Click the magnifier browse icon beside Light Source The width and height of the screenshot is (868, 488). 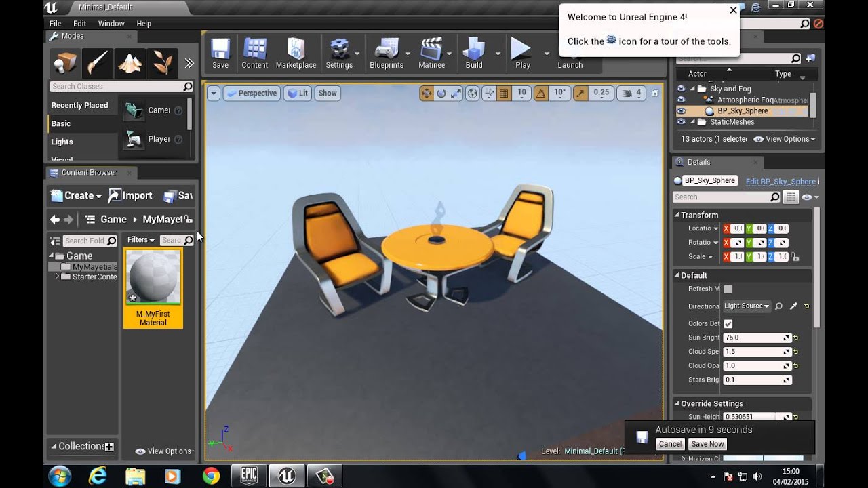(x=778, y=306)
